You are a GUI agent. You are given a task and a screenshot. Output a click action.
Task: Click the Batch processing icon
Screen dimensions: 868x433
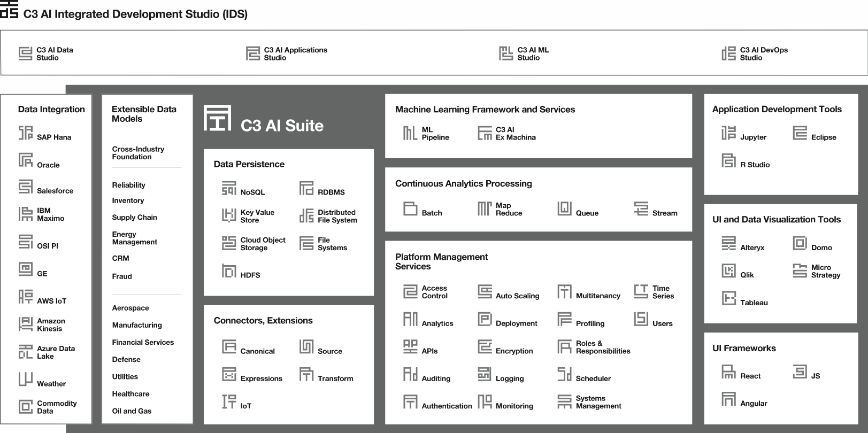point(410,208)
